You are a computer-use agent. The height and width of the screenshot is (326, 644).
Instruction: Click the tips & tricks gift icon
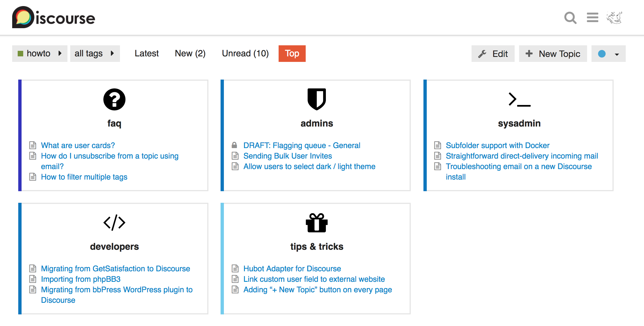tap(316, 223)
